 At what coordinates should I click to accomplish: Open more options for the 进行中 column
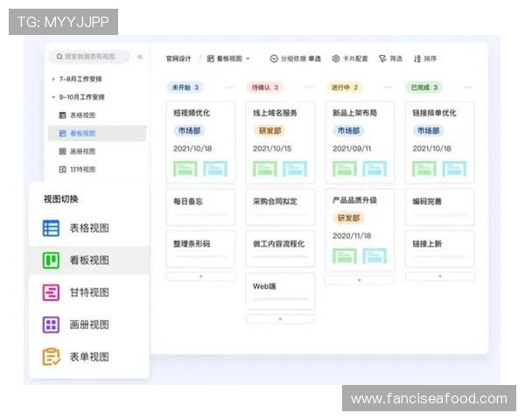388,87
